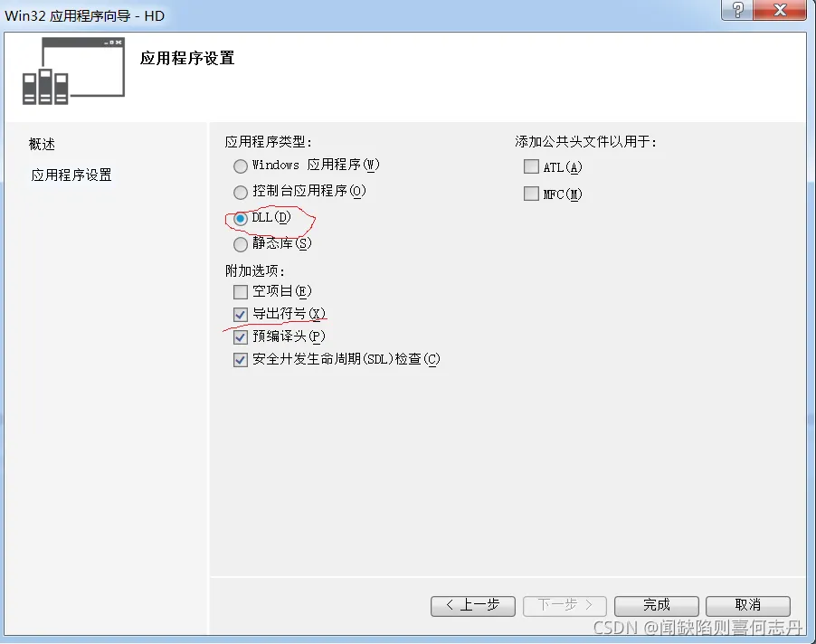Enable the 空项目 checkbox
Image resolution: width=816 pixels, height=644 pixels.
point(240,292)
